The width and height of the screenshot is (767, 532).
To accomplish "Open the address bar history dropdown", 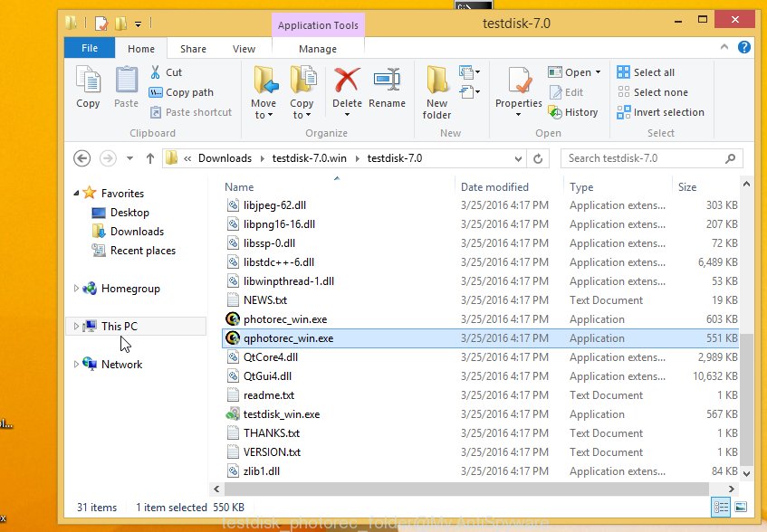I will (518, 158).
